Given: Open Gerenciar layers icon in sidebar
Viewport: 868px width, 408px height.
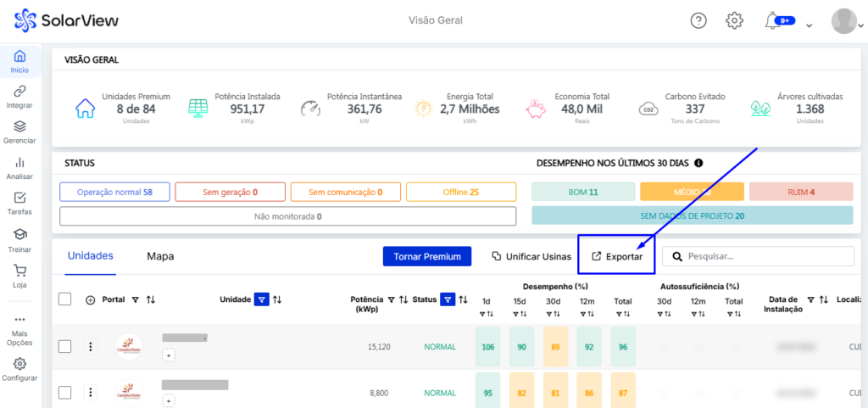Looking at the screenshot, I should pos(19,127).
